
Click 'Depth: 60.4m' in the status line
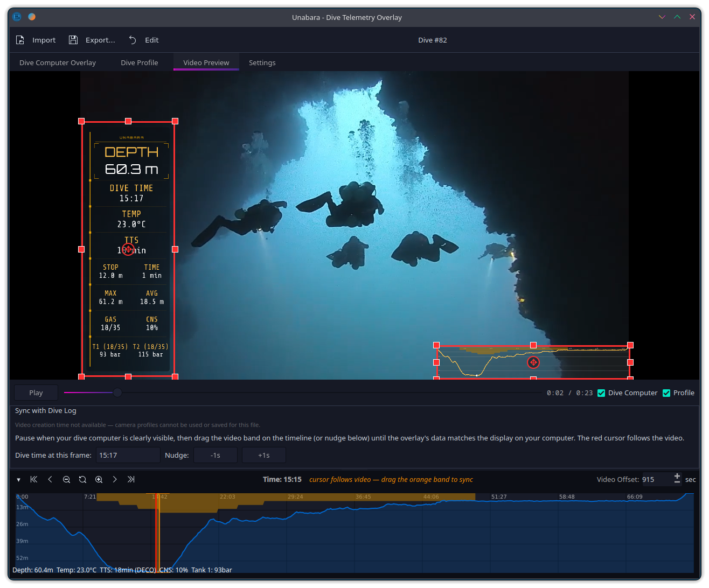pyautogui.click(x=33, y=570)
